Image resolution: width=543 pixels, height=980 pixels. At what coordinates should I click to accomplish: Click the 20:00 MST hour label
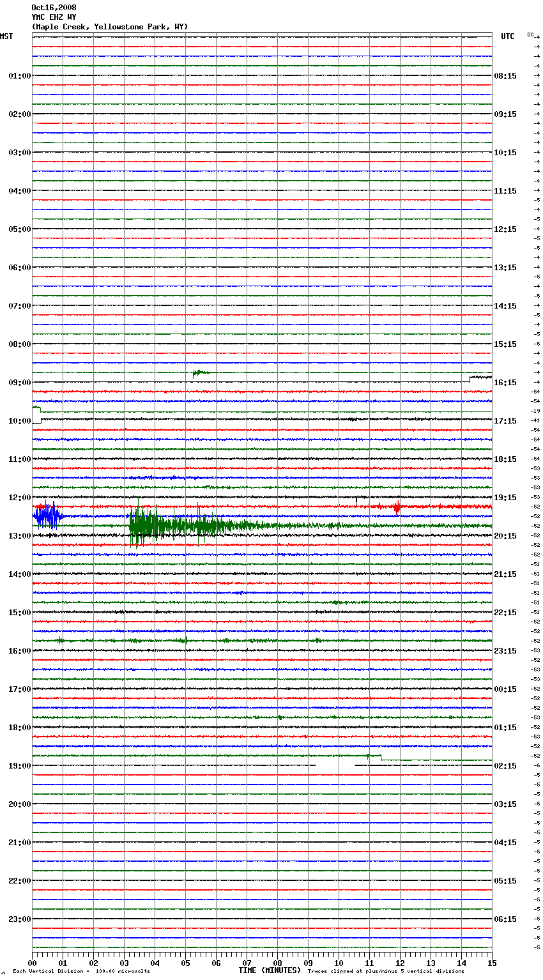(x=20, y=804)
